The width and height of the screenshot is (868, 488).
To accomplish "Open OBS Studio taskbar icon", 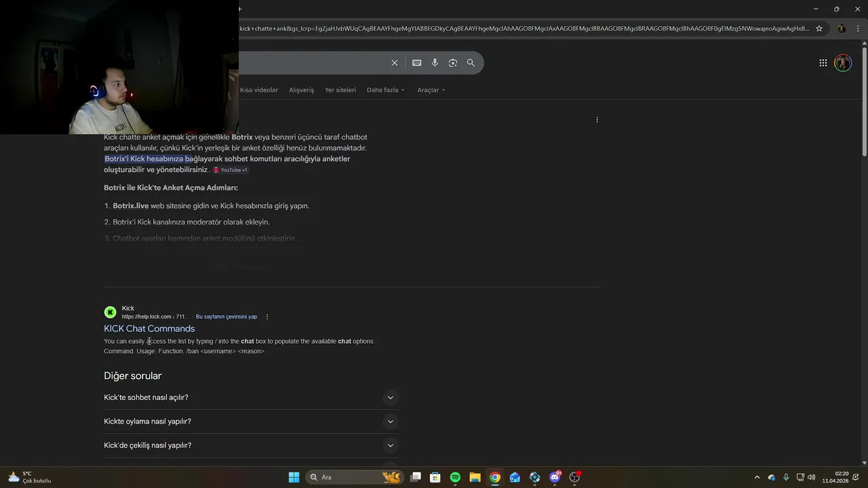I will 574,477.
